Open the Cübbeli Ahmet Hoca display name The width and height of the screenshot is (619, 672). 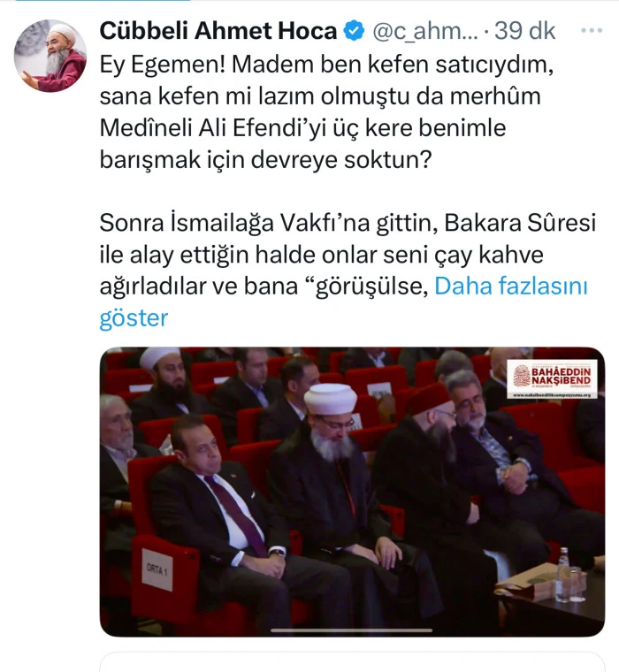218,31
